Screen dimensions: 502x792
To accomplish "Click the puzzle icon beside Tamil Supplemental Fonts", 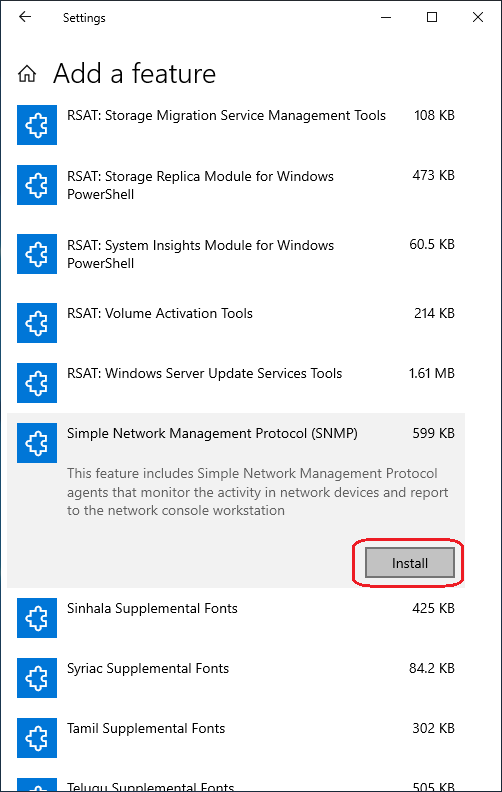I will (37, 738).
